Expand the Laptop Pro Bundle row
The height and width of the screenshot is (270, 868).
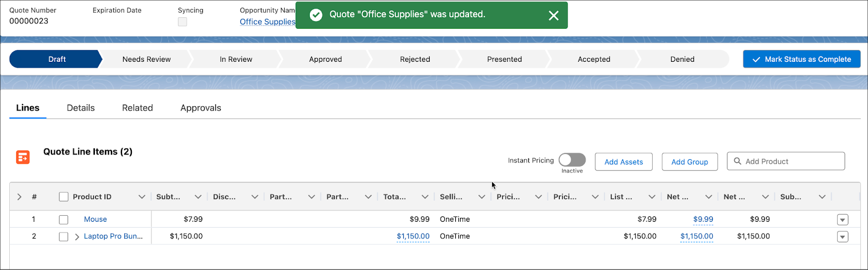tap(77, 237)
